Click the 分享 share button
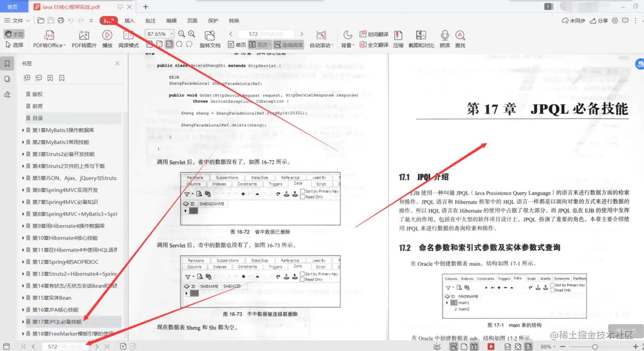 click(599, 21)
